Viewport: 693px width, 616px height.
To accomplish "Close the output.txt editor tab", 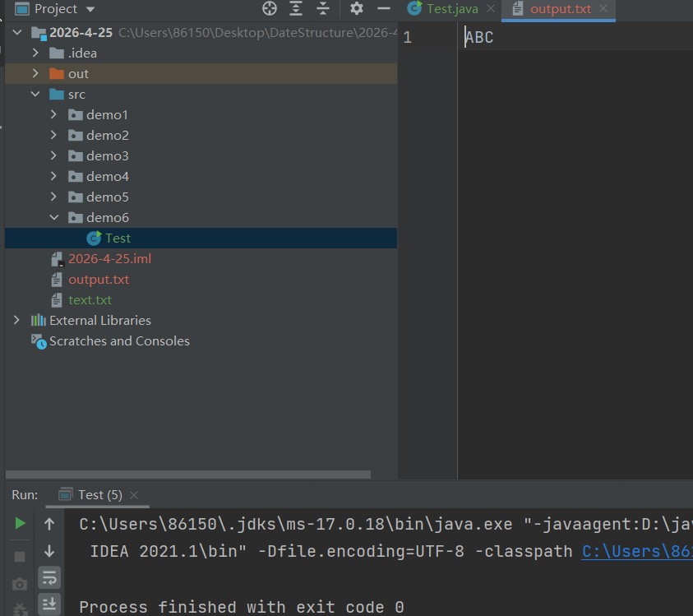I will (x=603, y=9).
